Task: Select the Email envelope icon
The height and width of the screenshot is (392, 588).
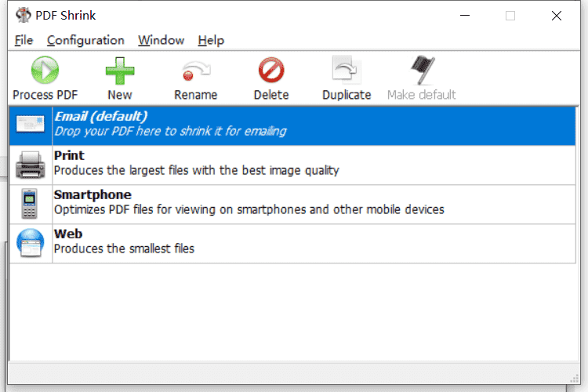Action: point(31,124)
